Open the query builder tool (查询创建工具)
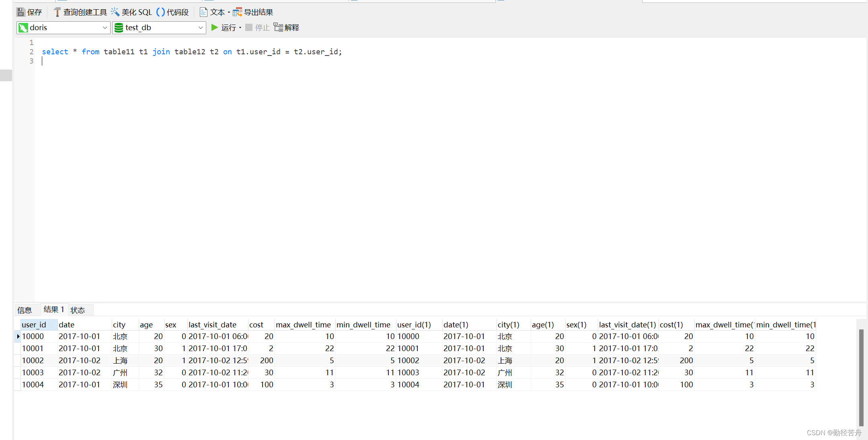This screenshot has height=440, width=868. coord(80,12)
